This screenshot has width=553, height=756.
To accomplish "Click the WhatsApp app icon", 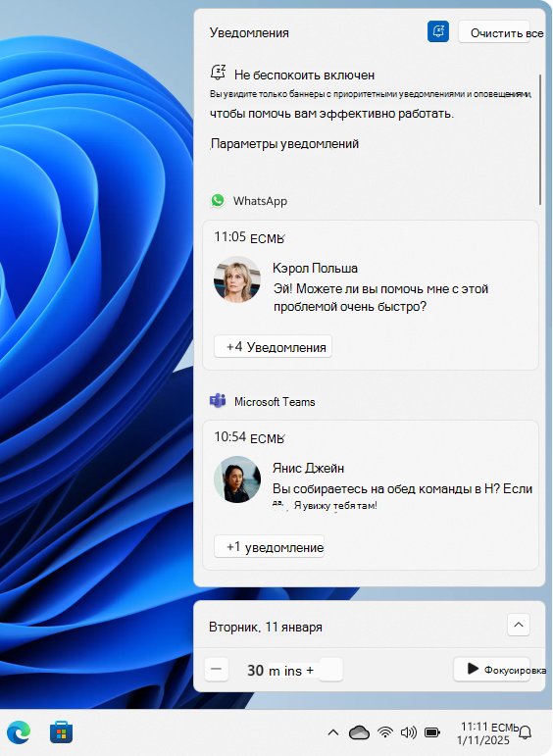I will point(218,200).
